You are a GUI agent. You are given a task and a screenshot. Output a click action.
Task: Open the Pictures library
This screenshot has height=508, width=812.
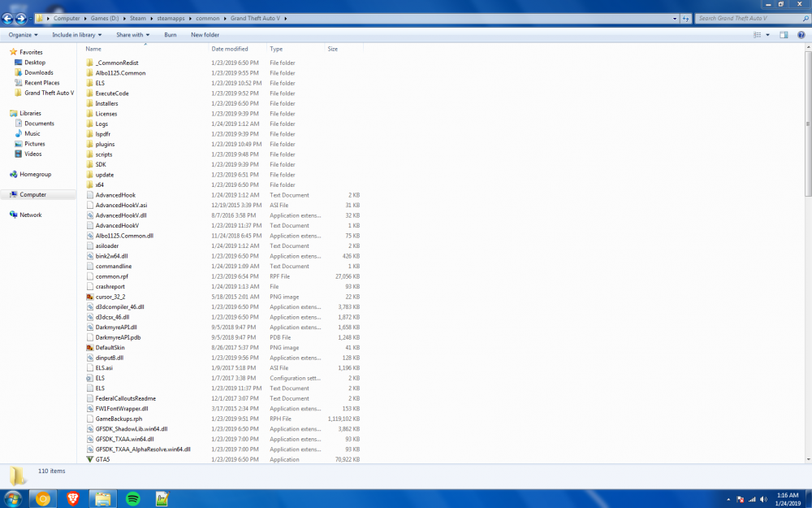[x=35, y=144]
